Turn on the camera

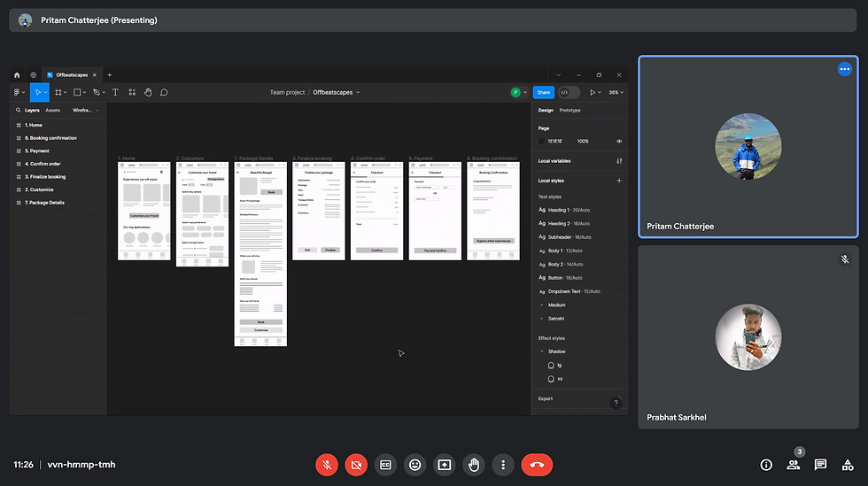click(x=356, y=465)
